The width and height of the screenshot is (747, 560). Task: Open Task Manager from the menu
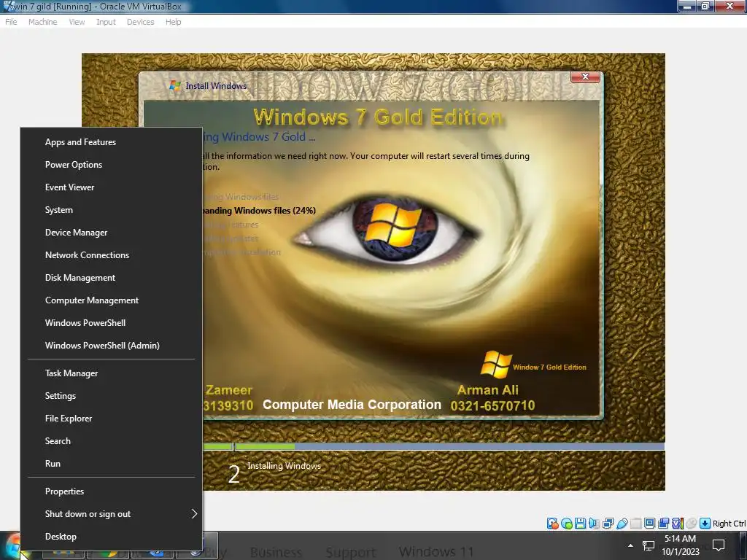(112, 373)
